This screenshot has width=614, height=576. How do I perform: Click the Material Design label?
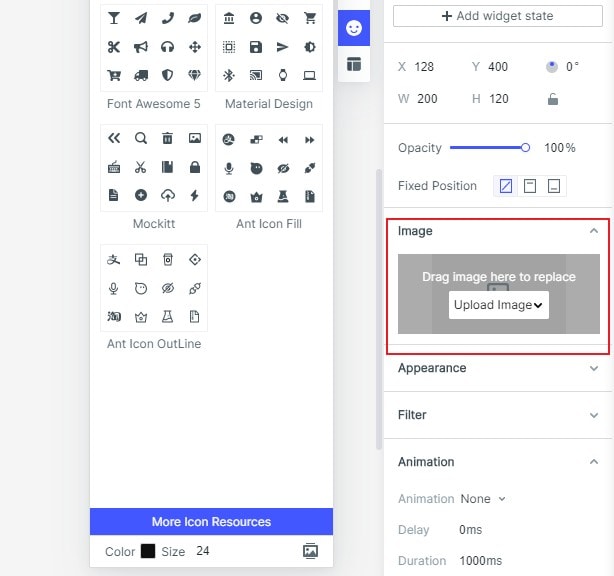269,104
